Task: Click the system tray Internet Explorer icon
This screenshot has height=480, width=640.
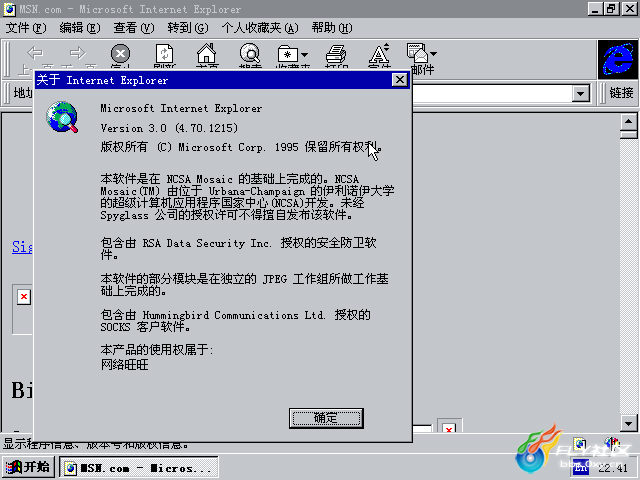Action: 580,444
